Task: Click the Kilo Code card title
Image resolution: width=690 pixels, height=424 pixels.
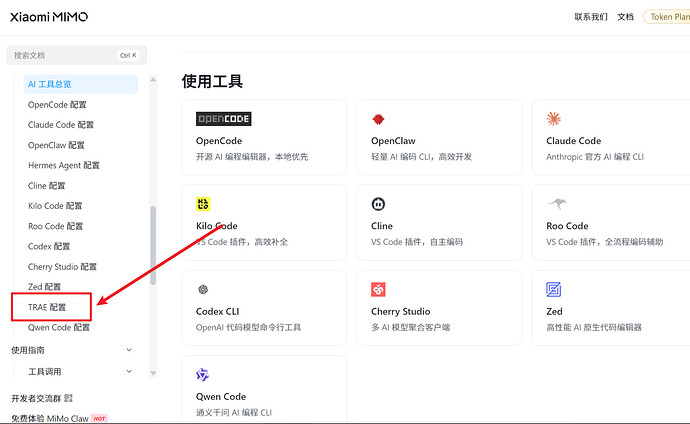Action: (217, 226)
